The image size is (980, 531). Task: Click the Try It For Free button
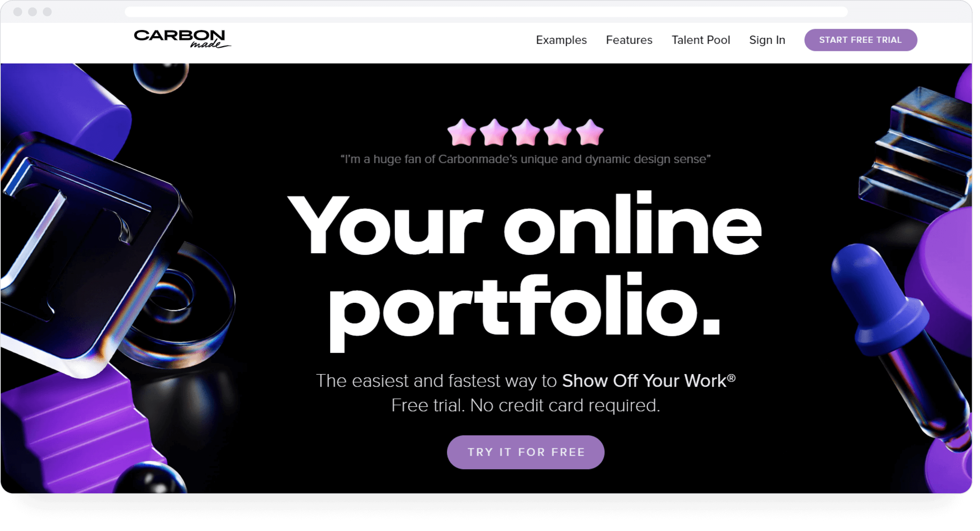[525, 452]
